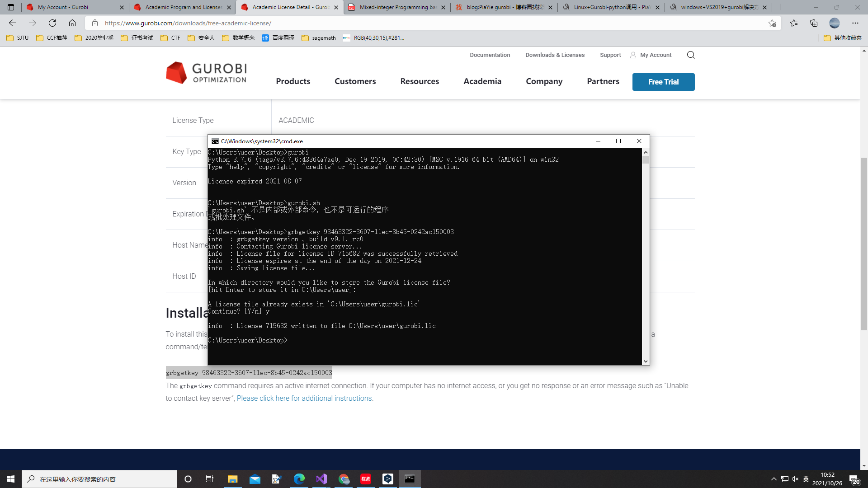This screenshot has height=488, width=868.
Task: Open Visual Studio from taskbar
Action: point(321,479)
